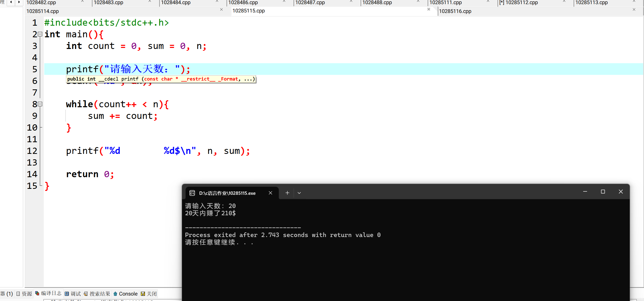Close the 10285115.cpp editor tab
The height and width of the screenshot is (301, 644).
[x=429, y=9]
